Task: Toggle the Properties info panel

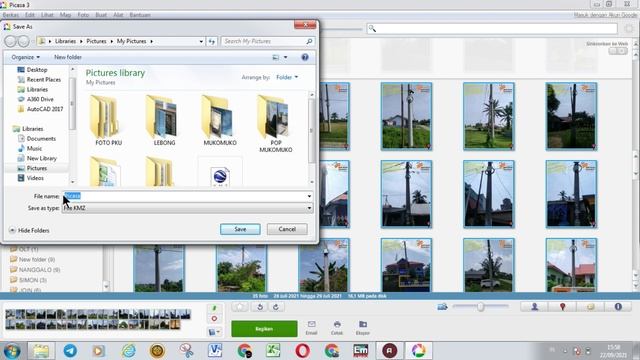Action: point(618,307)
